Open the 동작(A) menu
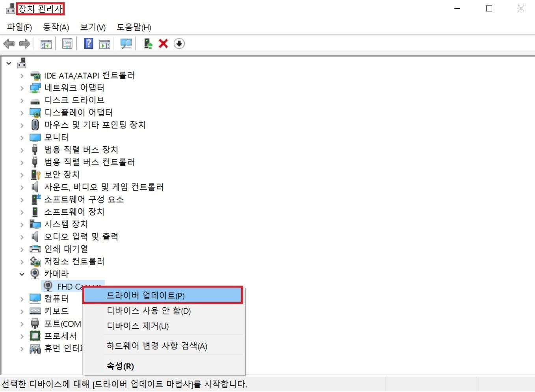This screenshot has width=535, height=392. [56, 27]
